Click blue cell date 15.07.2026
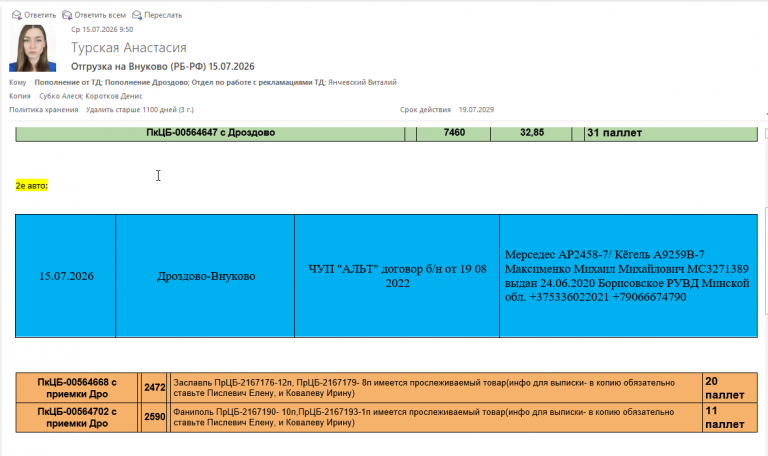The height and width of the screenshot is (456, 768). pos(66,276)
